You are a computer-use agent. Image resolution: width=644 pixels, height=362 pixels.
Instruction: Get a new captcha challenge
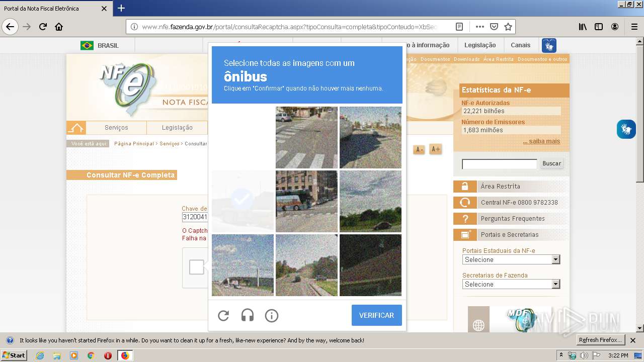point(223,315)
